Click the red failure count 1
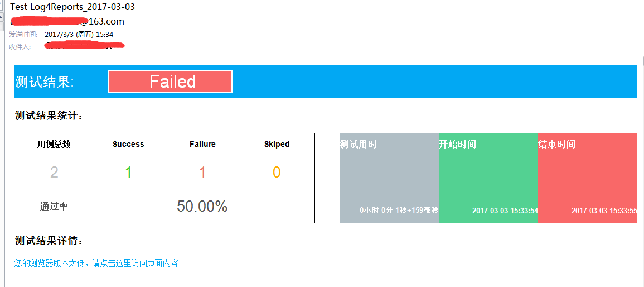 click(x=202, y=173)
